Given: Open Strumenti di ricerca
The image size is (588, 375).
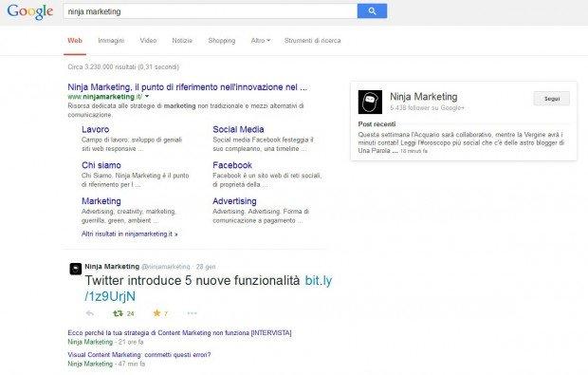Looking at the screenshot, I should click(312, 41).
